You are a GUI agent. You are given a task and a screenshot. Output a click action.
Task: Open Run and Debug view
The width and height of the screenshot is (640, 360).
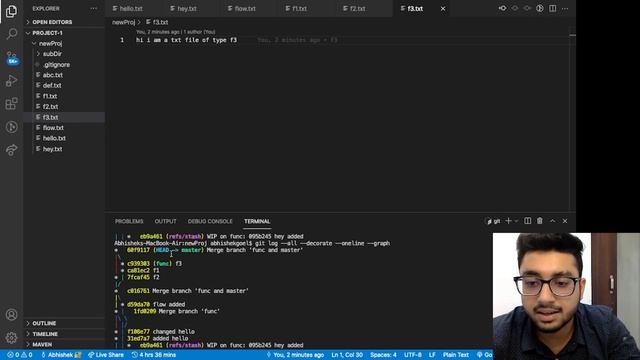pyautogui.click(x=11, y=80)
